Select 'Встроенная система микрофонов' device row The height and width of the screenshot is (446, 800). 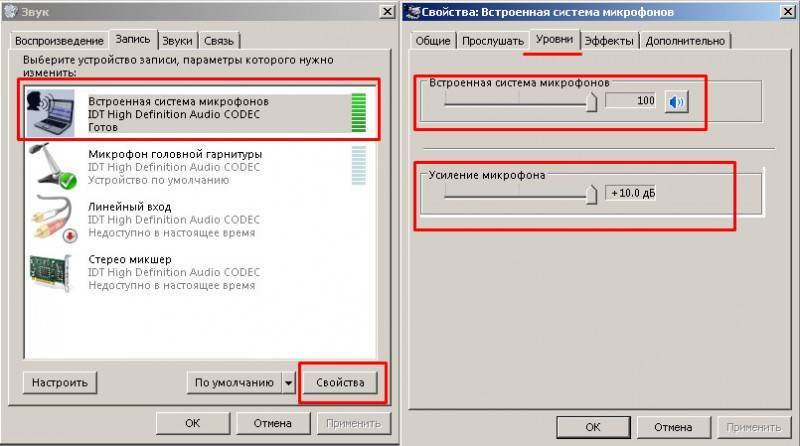tap(201, 113)
